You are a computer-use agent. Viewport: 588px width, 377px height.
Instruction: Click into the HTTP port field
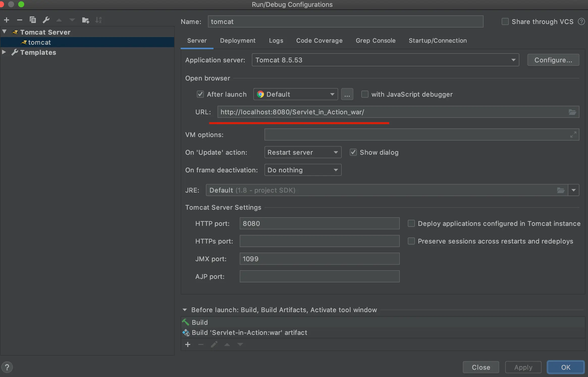(319, 224)
